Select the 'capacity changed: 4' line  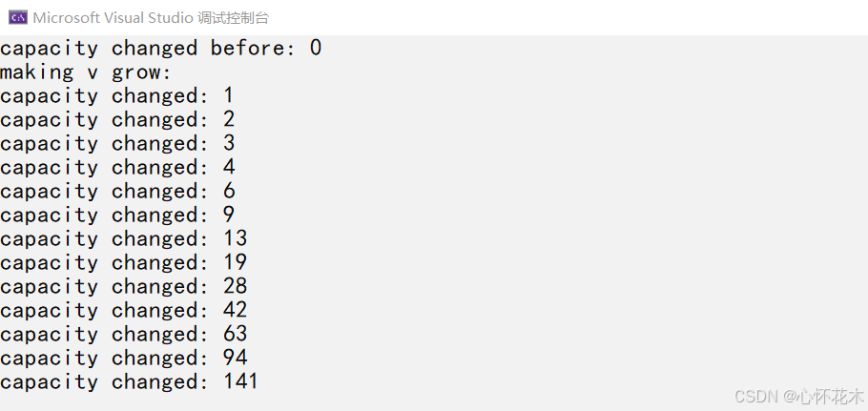point(117,168)
